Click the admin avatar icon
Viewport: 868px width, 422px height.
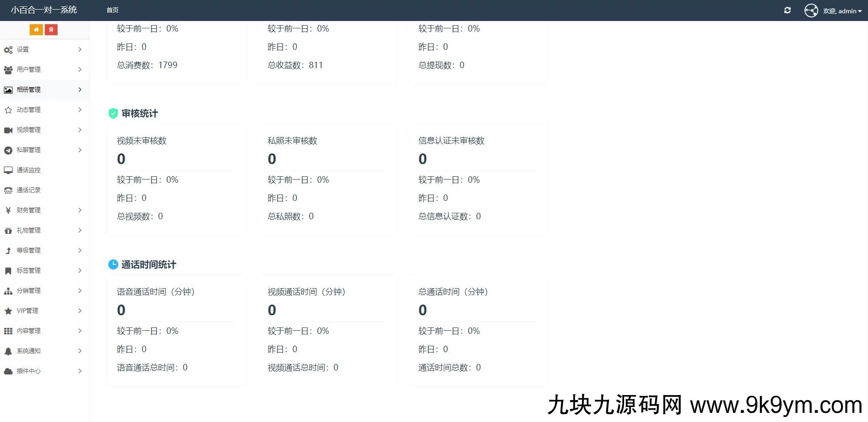pyautogui.click(x=811, y=11)
